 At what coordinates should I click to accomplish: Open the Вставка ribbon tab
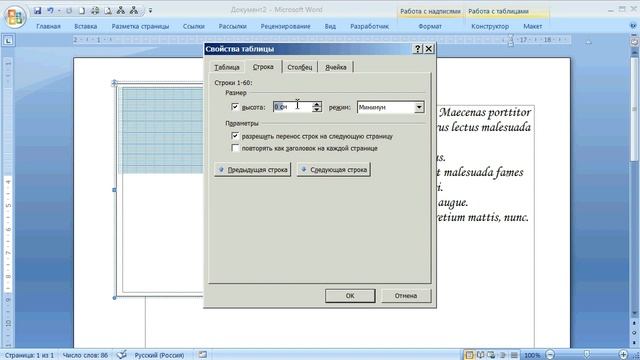pyautogui.click(x=85, y=26)
